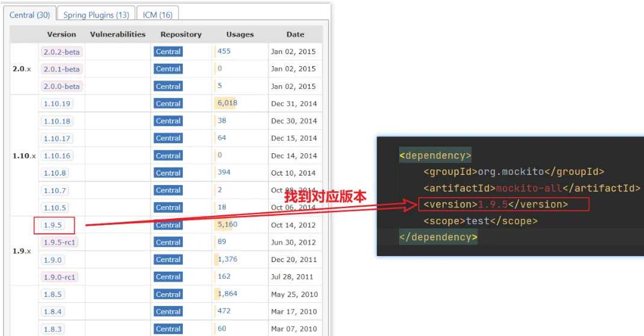Open version 2.0.2-beta link
The height and width of the screenshot is (336, 644).
61,52
